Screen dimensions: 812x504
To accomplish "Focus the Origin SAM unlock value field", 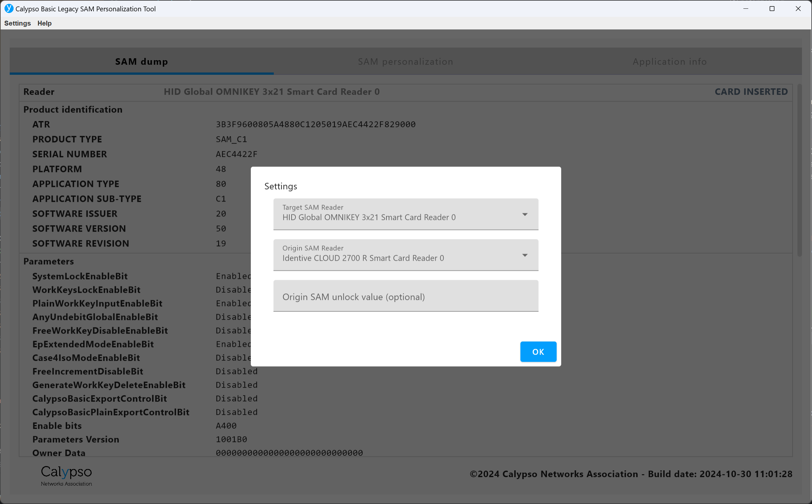I will coord(406,296).
